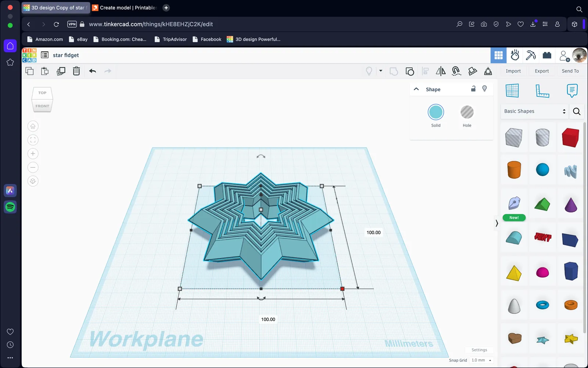Collapse the Shape inspector panel
588x368 pixels.
[416, 89]
